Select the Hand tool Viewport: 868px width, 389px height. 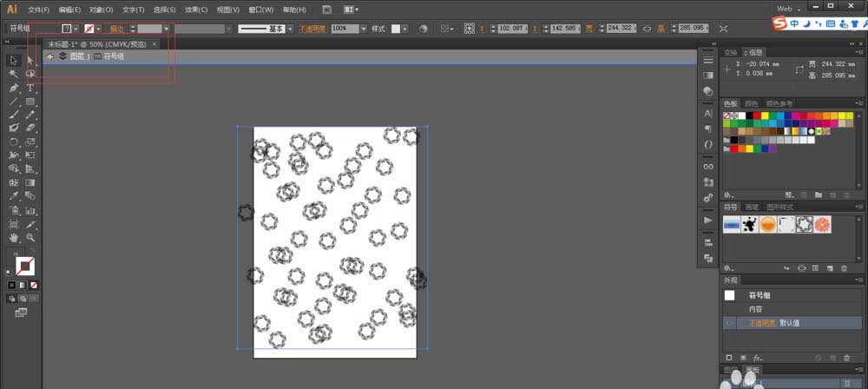click(14, 237)
